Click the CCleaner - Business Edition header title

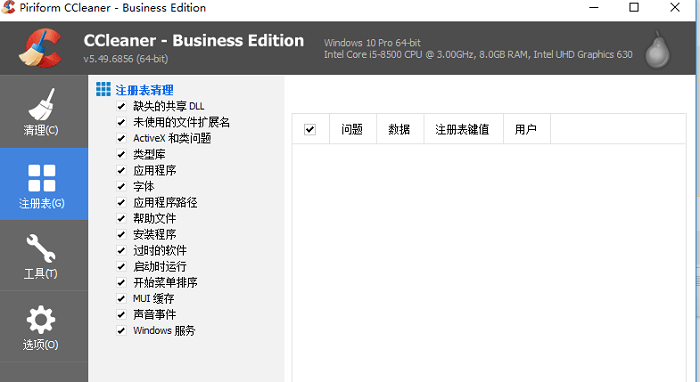193,41
